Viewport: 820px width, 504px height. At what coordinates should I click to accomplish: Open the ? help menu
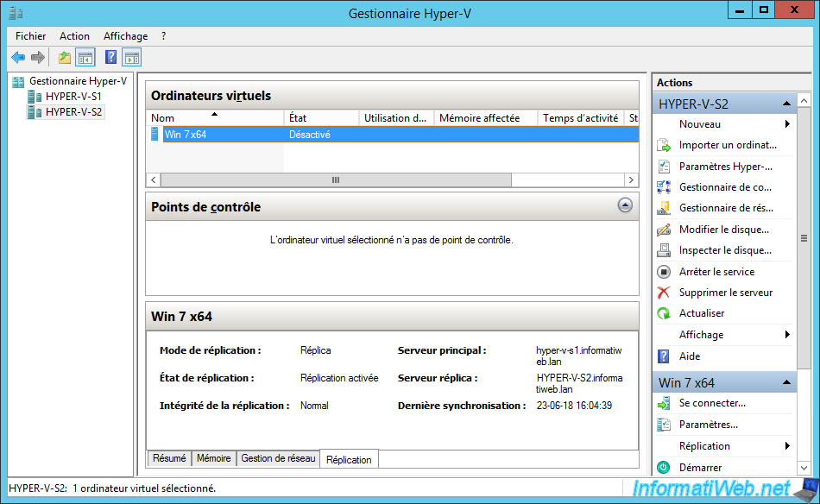tap(164, 36)
